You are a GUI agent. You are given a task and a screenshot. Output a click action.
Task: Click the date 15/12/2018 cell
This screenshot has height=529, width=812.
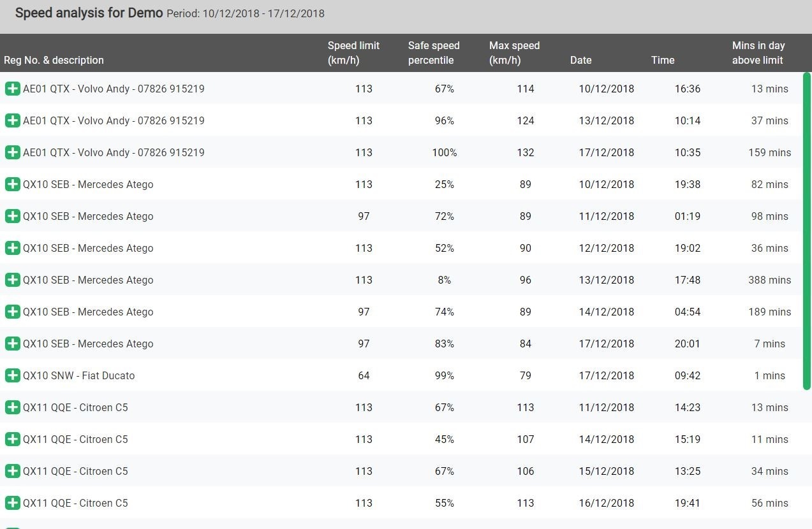point(607,471)
